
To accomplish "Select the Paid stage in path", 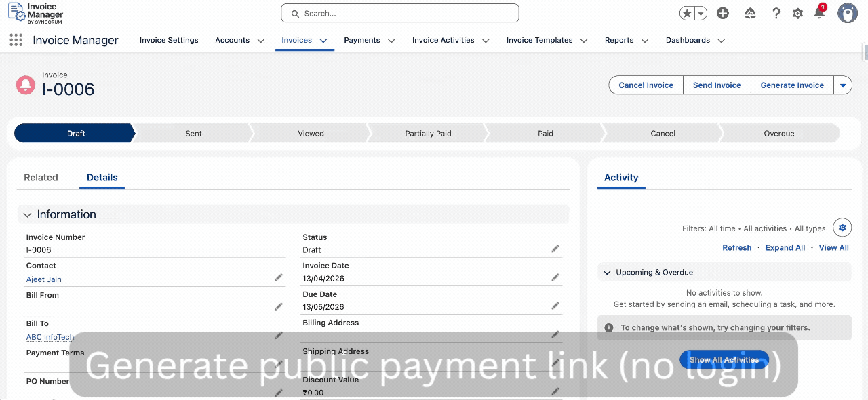I will point(545,133).
